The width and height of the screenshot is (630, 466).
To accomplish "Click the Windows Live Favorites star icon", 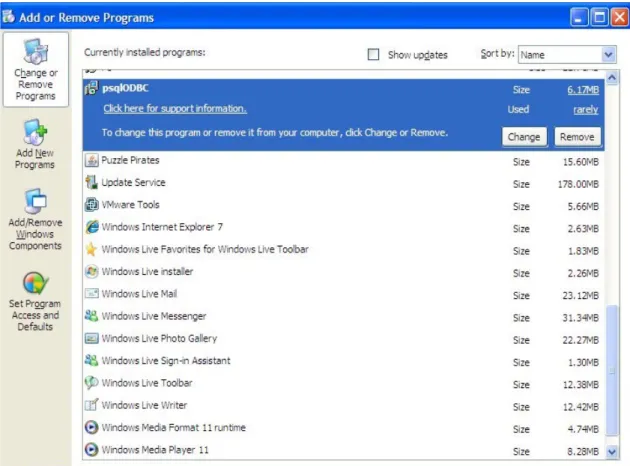I will (x=92, y=249).
